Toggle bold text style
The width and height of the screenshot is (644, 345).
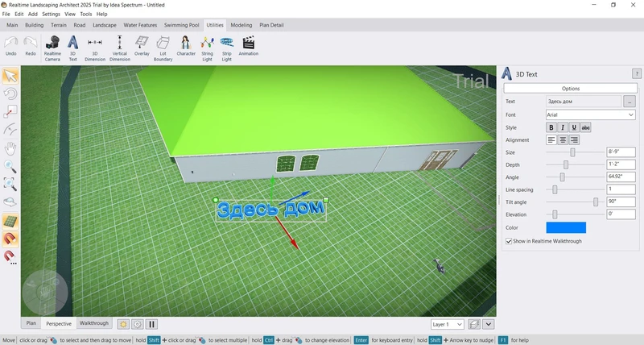[551, 127]
